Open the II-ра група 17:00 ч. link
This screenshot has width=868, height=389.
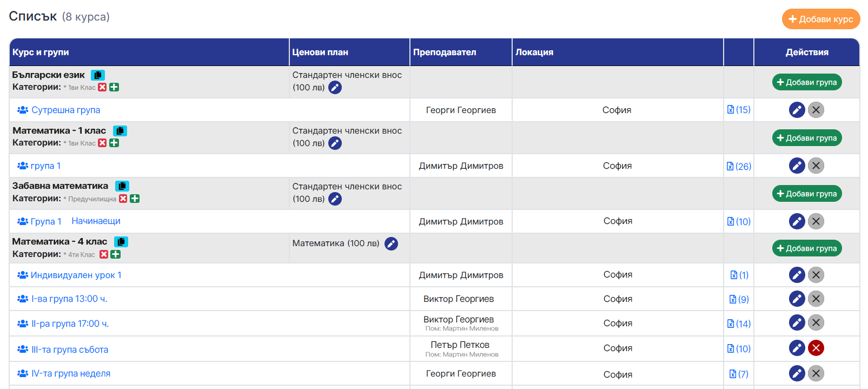tap(70, 324)
